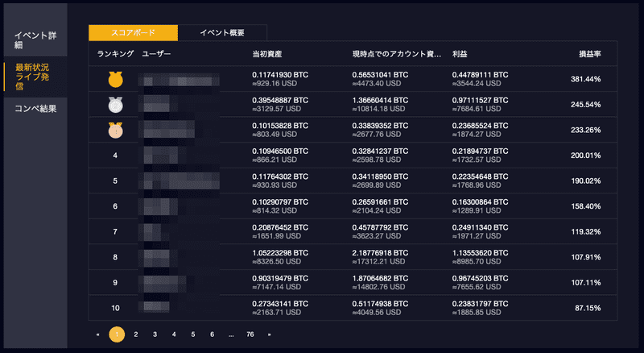Click initial asset 0.11741930 BTC
Image resolution: width=644 pixels, height=353 pixels.
280,75
